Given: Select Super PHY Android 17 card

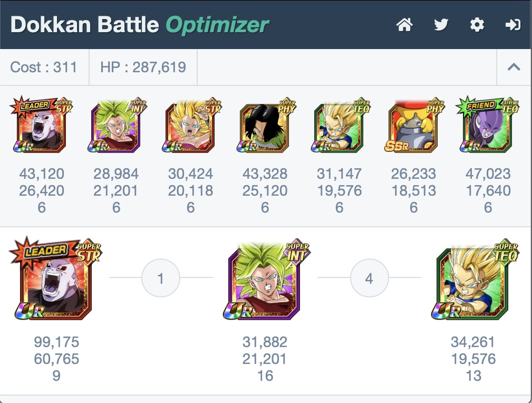Looking at the screenshot, I should (265, 125).
